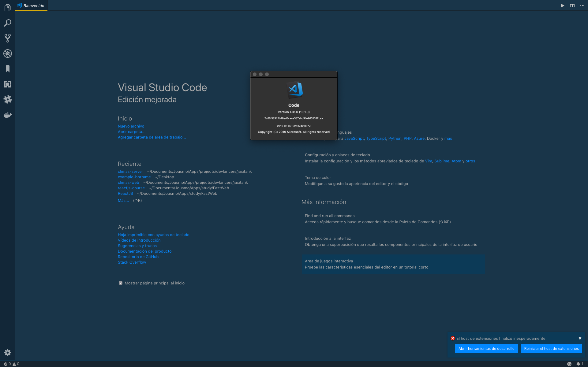This screenshot has height=367, width=588.
Task: Open the Explorer files view
Action: coord(8,8)
